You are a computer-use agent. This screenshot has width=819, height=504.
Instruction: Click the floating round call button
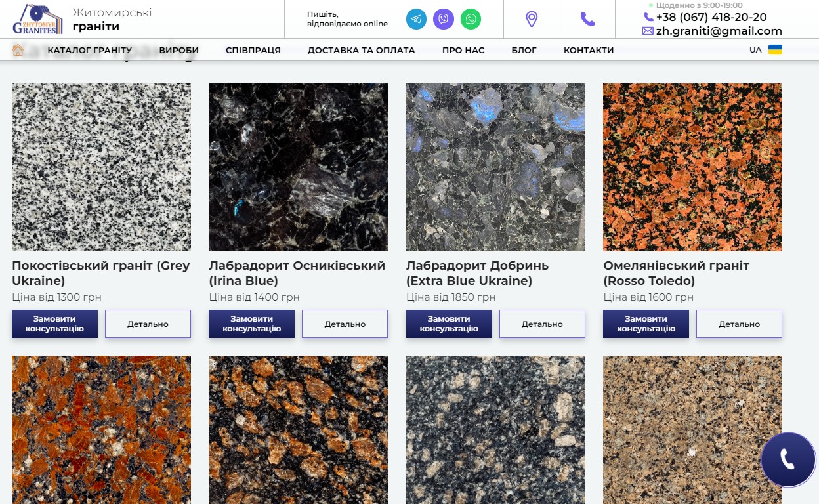pyautogui.click(x=787, y=459)
